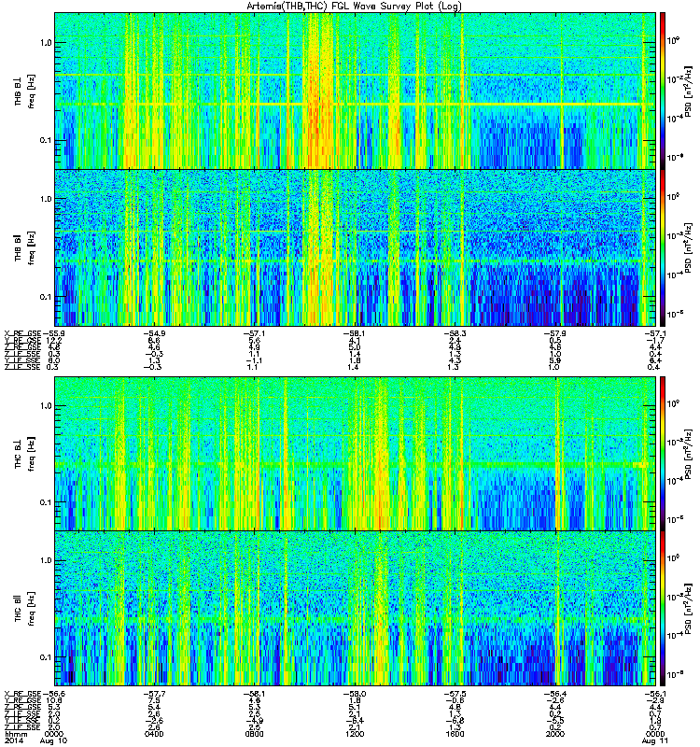This screenshot has width=700, height=747.
Task: Click the THB X_RE_GSE value '-55.9'
Action: coord(54,333)
